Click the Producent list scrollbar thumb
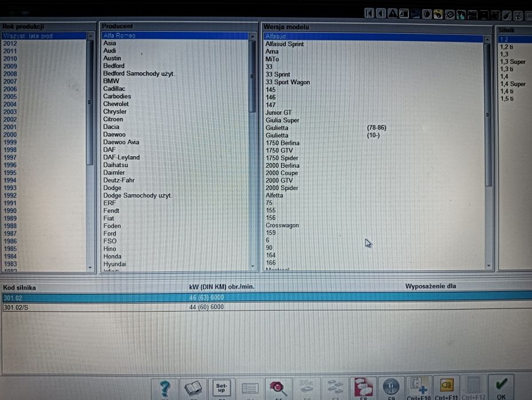The width and height of the screenshot is (532, 400). point(252,76)
